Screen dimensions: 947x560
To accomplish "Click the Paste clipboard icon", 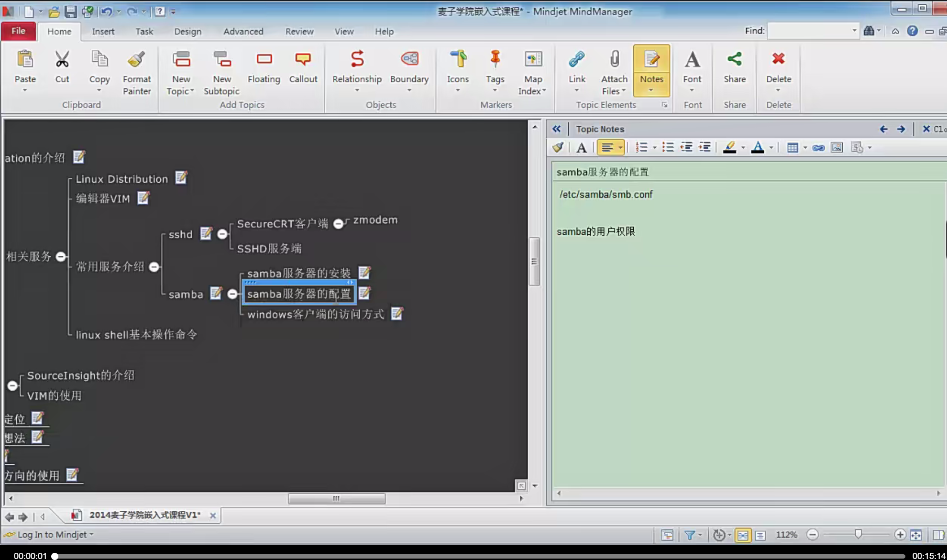I will tap(25, 59).
